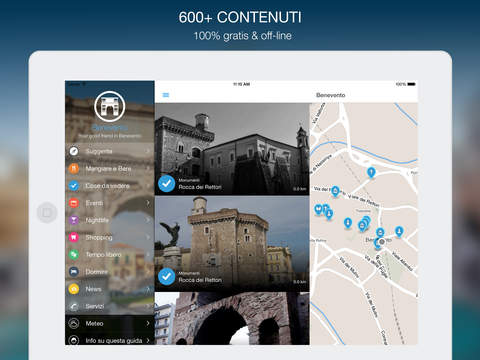Open the hamburger menu icon
Viewport: 480px width, 360px height.
[166, 95]
